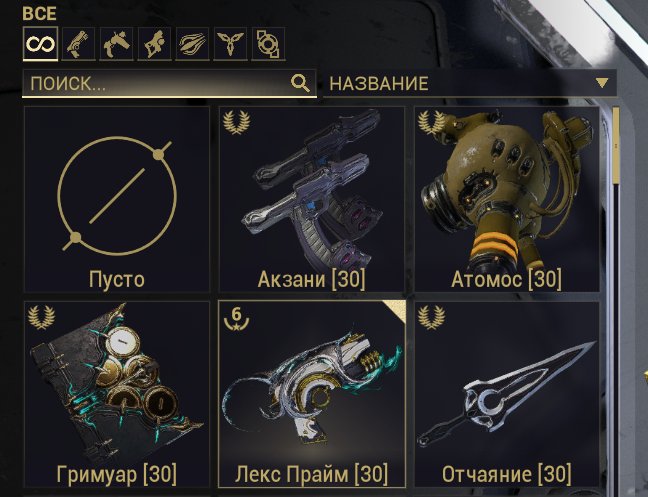Choose the Атомос [30] weapon tile
The width and height of the screenshot is (648, 497).
[507, 199]
